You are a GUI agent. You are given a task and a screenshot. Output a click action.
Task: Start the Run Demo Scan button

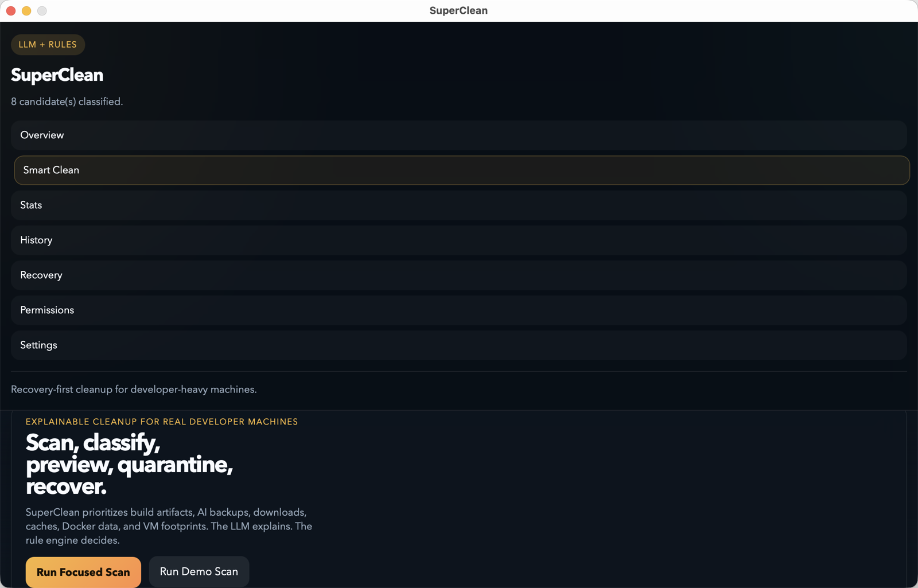[x=199, y=571]
